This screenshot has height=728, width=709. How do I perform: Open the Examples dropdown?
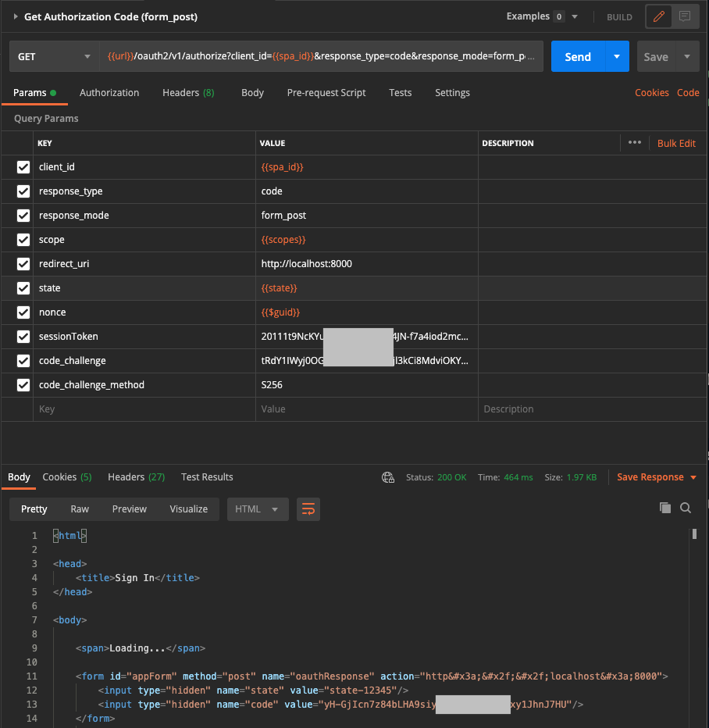[542, 16]
